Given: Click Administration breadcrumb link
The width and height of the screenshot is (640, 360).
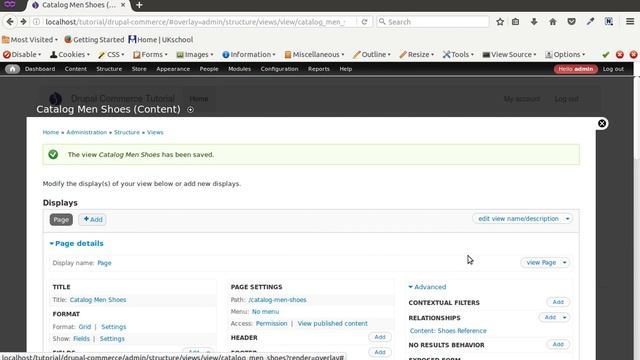Looking at the screenshot, I should 87,132.
